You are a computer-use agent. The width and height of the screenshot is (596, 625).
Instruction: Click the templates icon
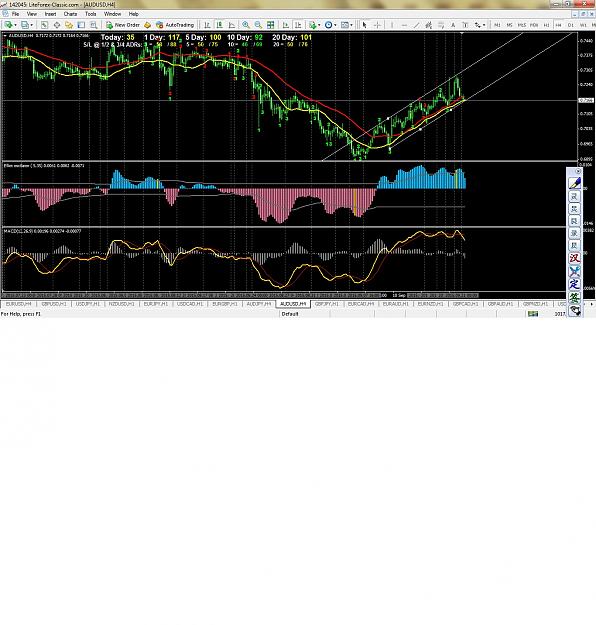coord(345,25)
